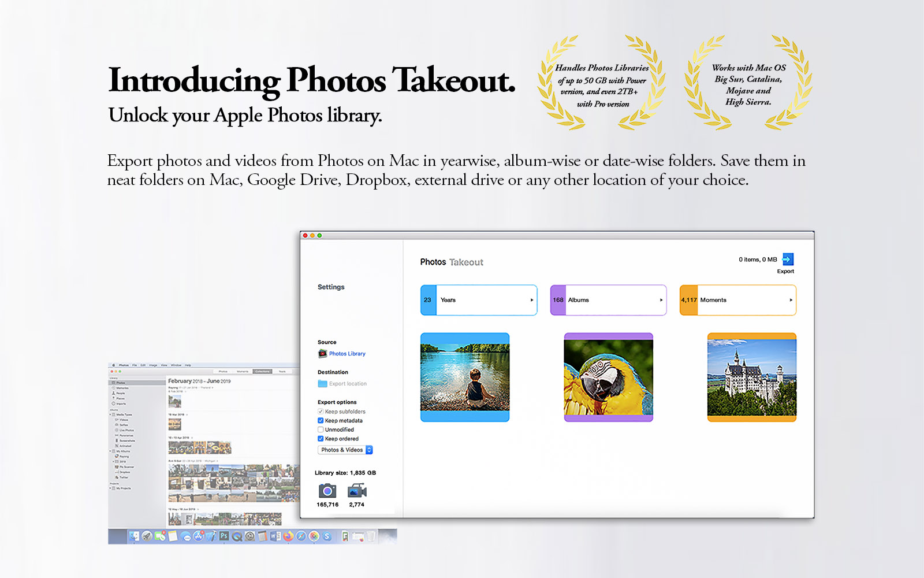Open the Help menu in Photos window

pyautogui.click(x=188, y=365)
